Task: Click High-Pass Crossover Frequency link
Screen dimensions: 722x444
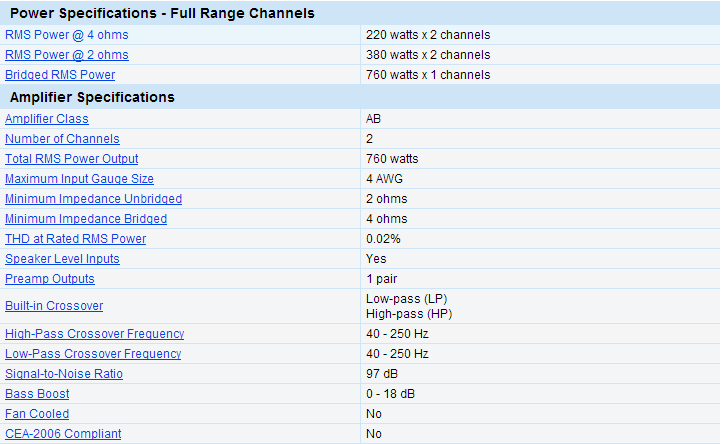Action: (94, 334)
